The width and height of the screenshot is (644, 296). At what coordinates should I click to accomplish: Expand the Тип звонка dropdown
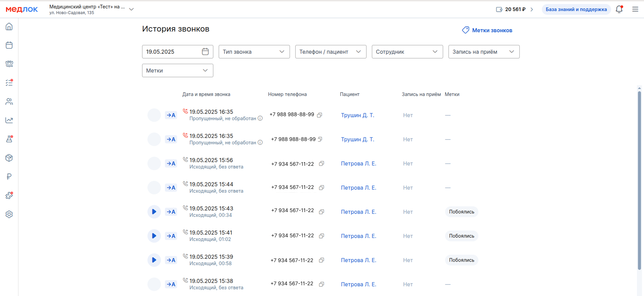tap(254, 52)
